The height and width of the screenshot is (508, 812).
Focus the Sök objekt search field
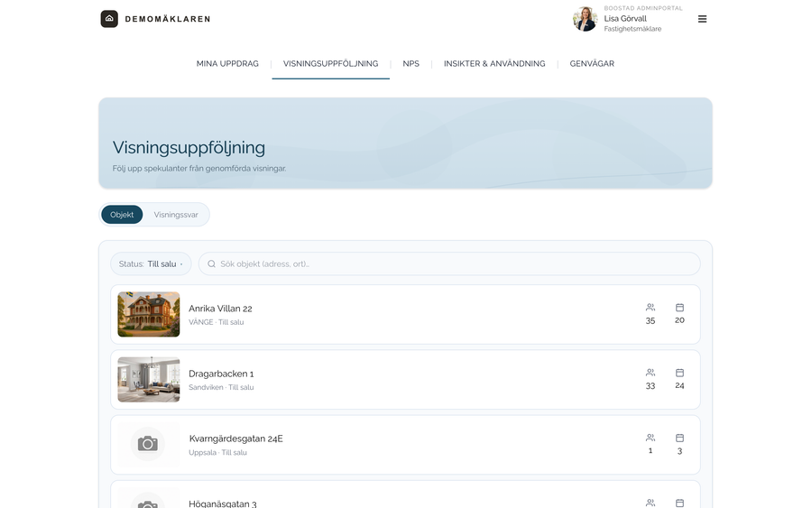pos(449,264)
